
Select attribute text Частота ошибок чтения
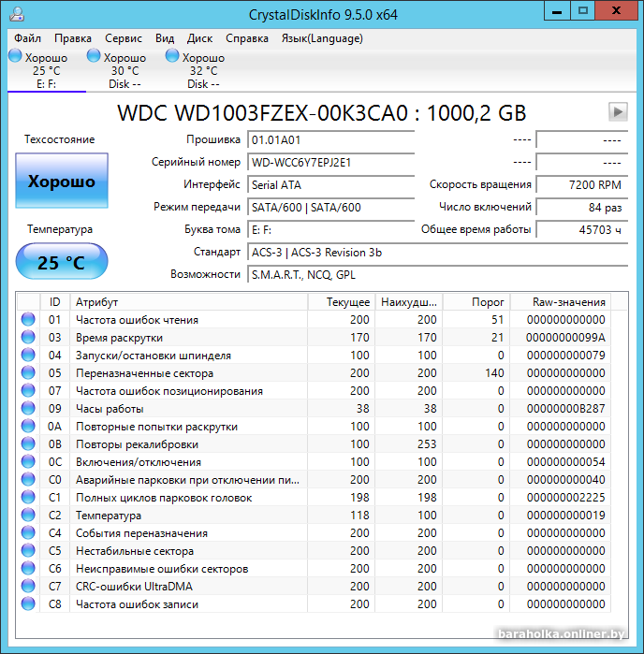137,320
